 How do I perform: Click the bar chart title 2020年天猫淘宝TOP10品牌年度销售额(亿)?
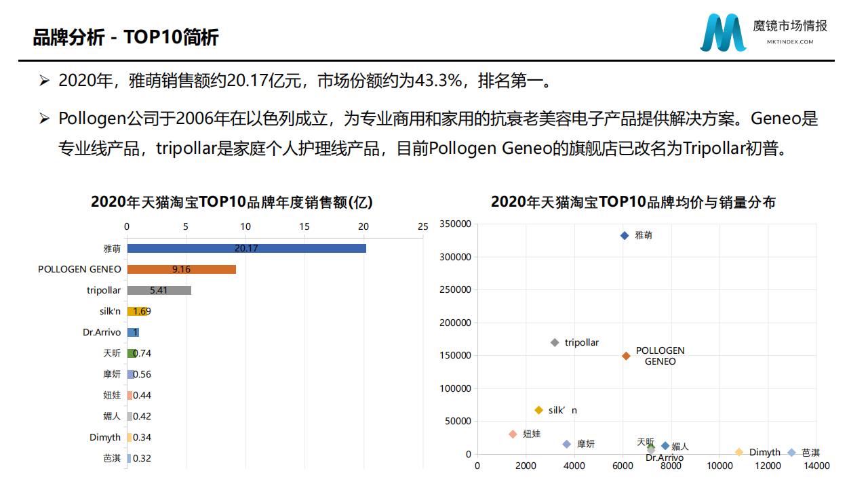pos(232,202)
